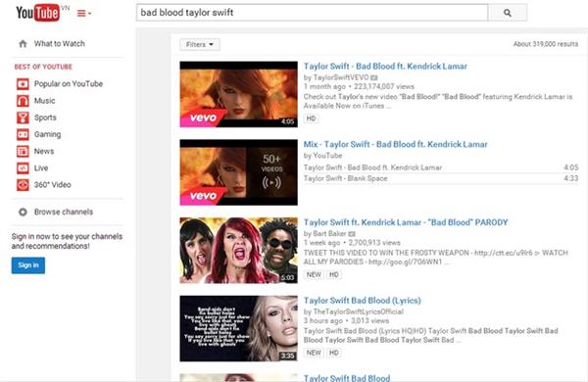The image size is (588, 382).
Task: Open the Filters dropdown
Action: 200,44
